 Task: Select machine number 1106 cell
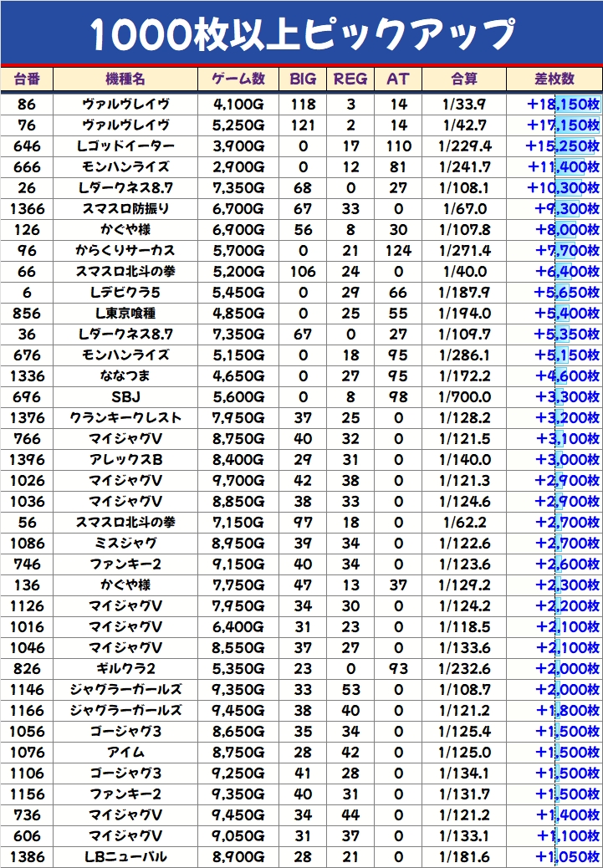(x=27, y=773)
